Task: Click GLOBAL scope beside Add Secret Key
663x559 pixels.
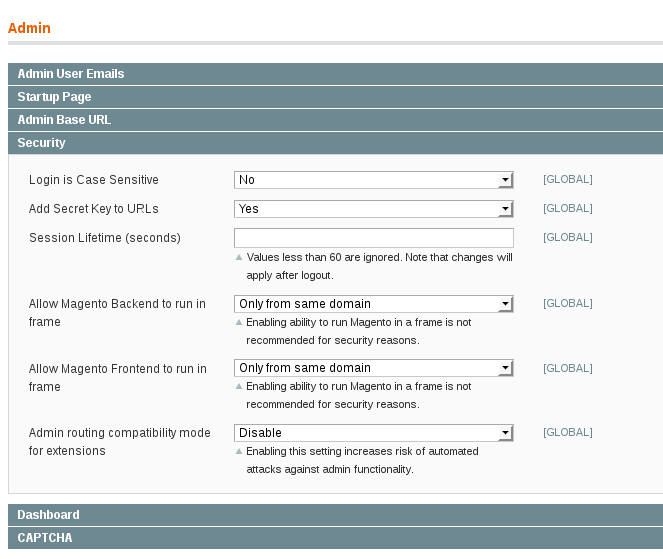Action: (x=568, y=208)
